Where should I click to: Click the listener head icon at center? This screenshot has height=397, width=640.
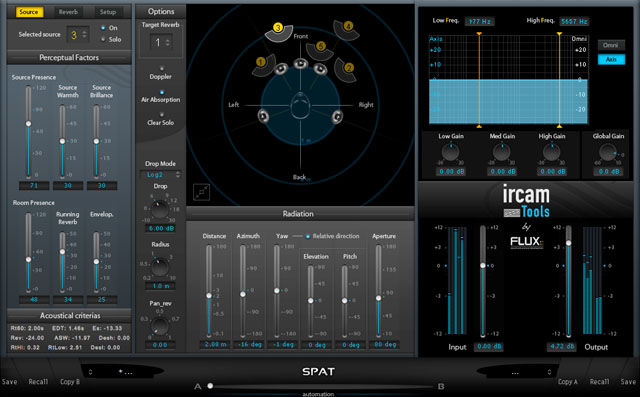[x=300, y=105]
